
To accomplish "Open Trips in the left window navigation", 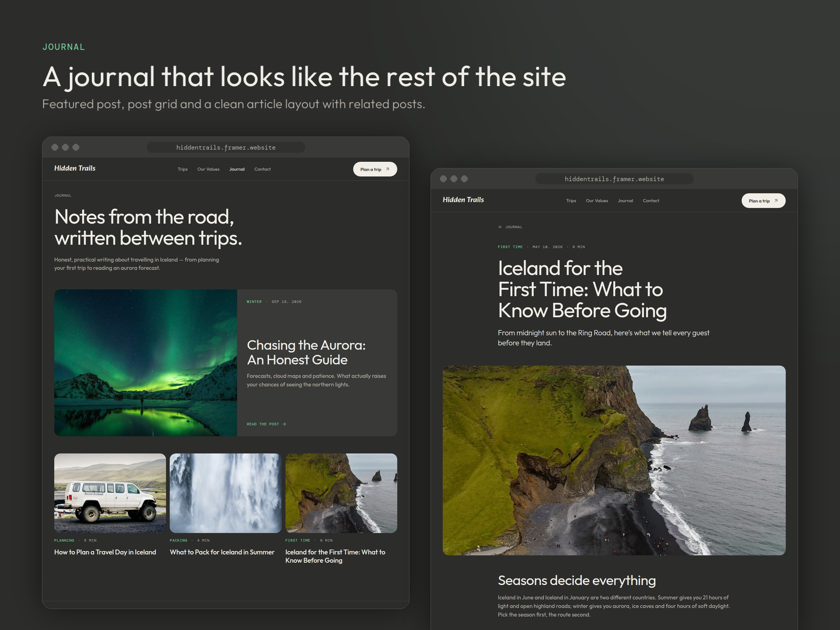I will pos(183,169).
